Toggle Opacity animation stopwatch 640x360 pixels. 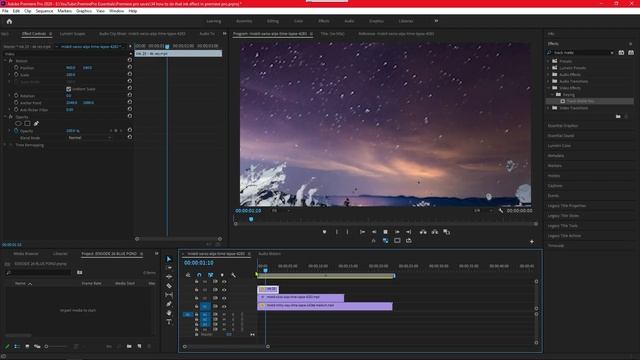pos(16,131)
